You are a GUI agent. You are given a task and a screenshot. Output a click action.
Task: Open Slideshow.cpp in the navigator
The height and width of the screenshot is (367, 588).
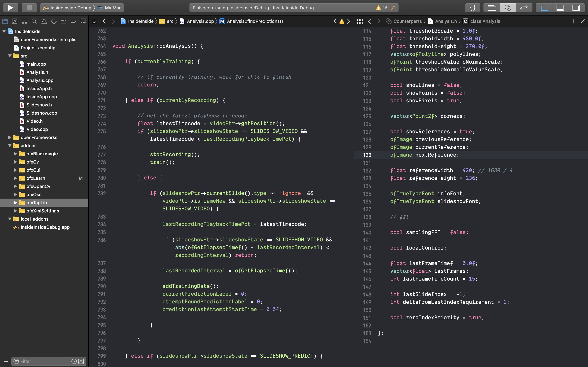coord(42,113)
